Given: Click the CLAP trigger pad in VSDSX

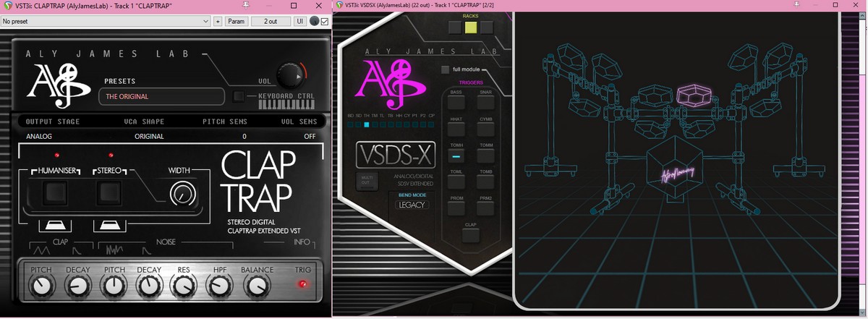Looking at the screenshot, I should tap(472, 236).
